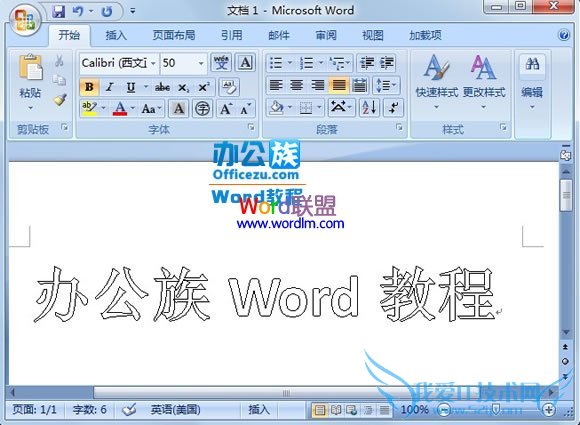Viewport: 580px width, 425px height.
Task: Switch to the 邮件 tab
Action: [x=279, y=36]
